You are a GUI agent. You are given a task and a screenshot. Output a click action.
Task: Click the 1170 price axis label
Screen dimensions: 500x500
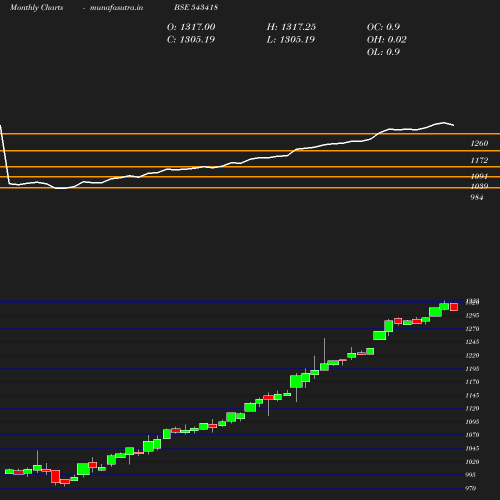click(472, 382)
